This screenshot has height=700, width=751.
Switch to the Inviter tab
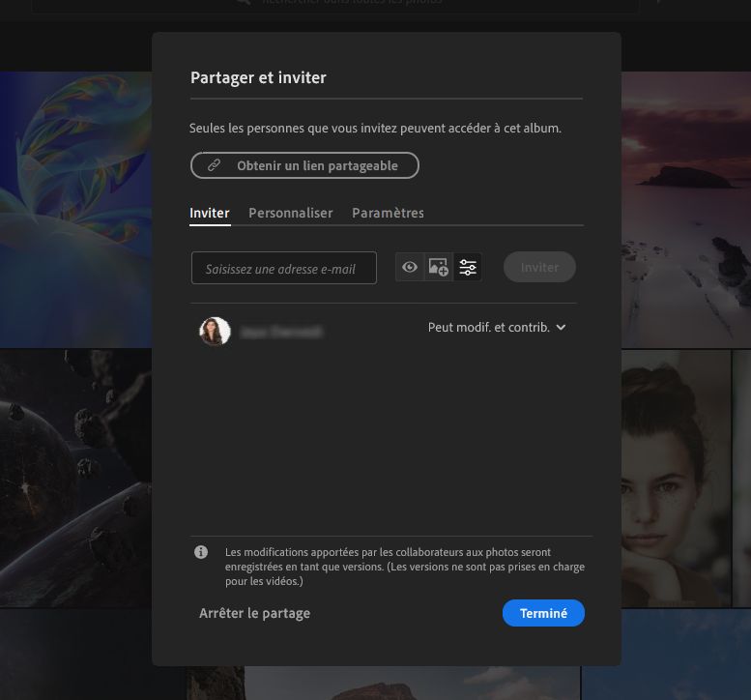[x=210, y=213]
